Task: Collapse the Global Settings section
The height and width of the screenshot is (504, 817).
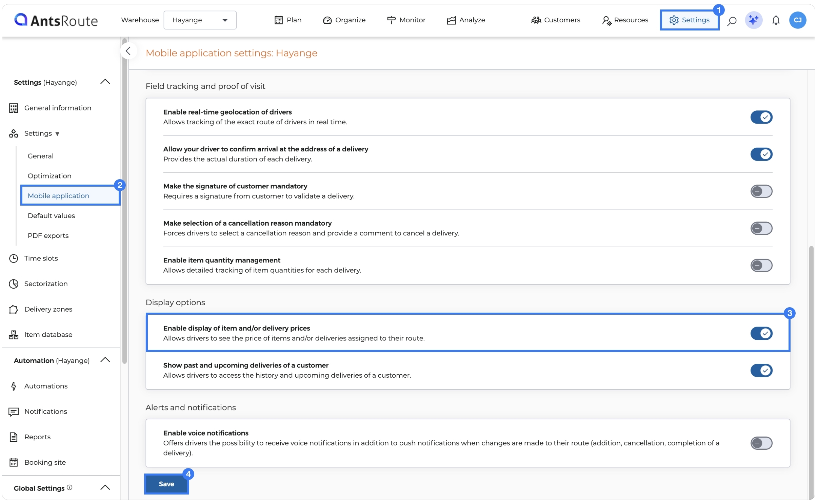Action: click(105, 487)
